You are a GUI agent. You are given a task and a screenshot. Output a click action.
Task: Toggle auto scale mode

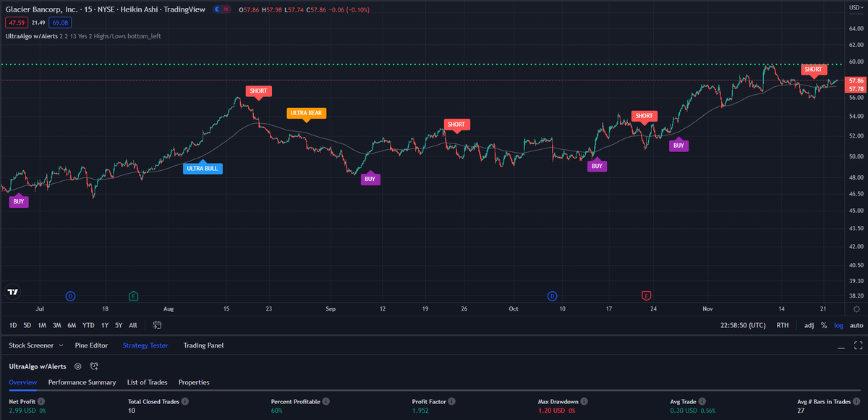856,326
